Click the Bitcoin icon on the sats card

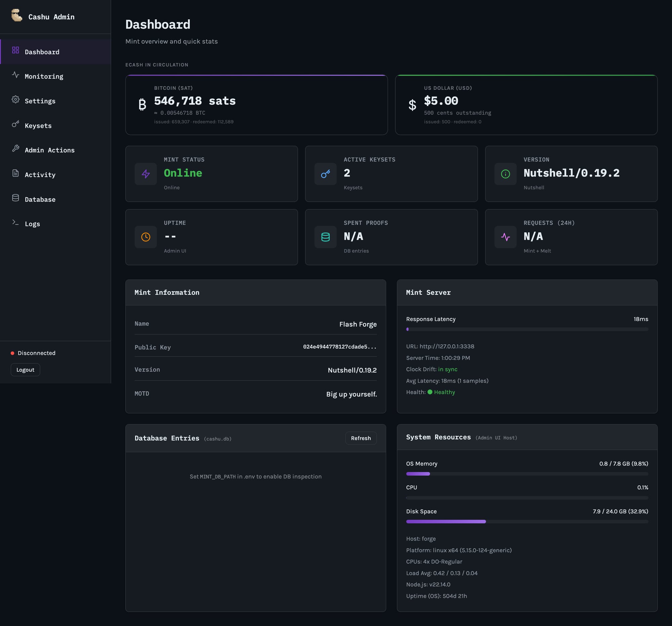142,104
